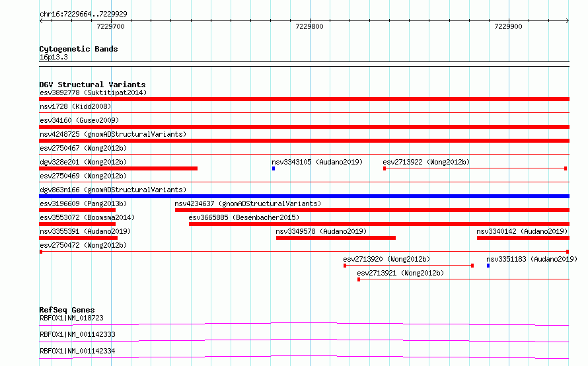Select nsv3349578 (Audano2019) variant label
The width and height of the screenshot is (588, 366).
321,231
